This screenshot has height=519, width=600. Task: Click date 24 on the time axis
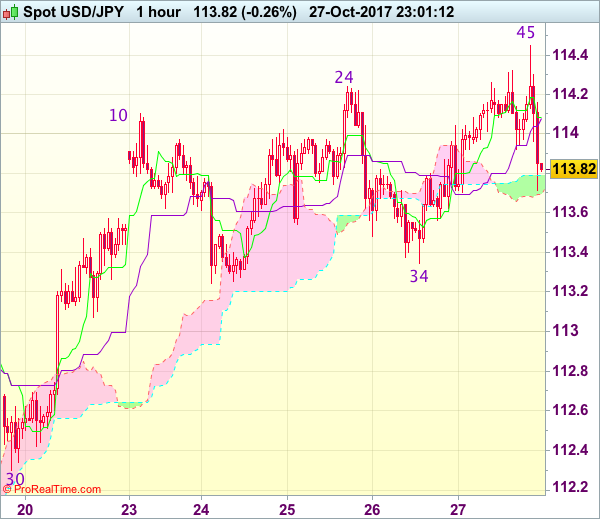point(201,510)
